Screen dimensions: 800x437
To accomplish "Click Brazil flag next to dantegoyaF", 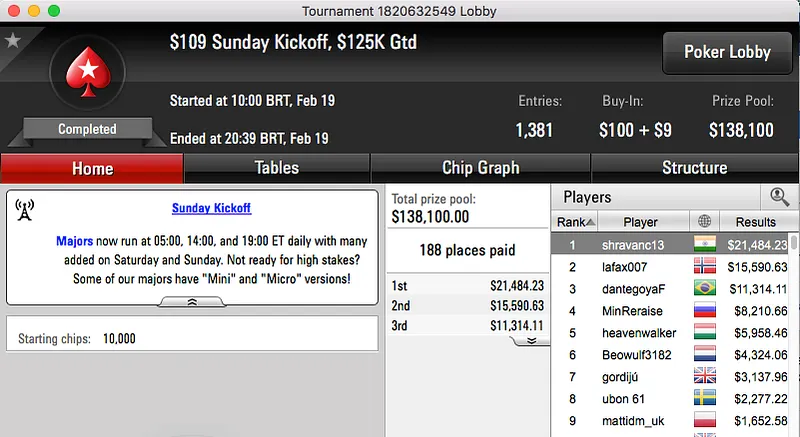I will [706, 289].
